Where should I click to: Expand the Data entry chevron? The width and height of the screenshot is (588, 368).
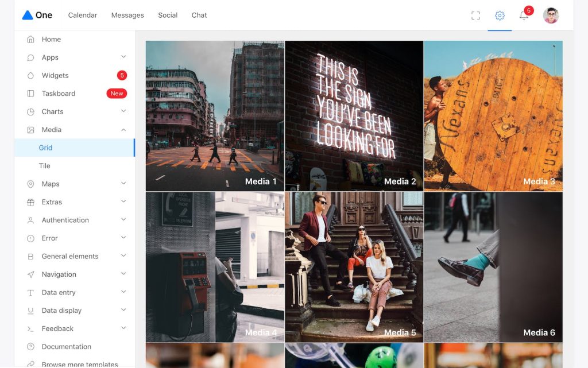click(123, 292)
